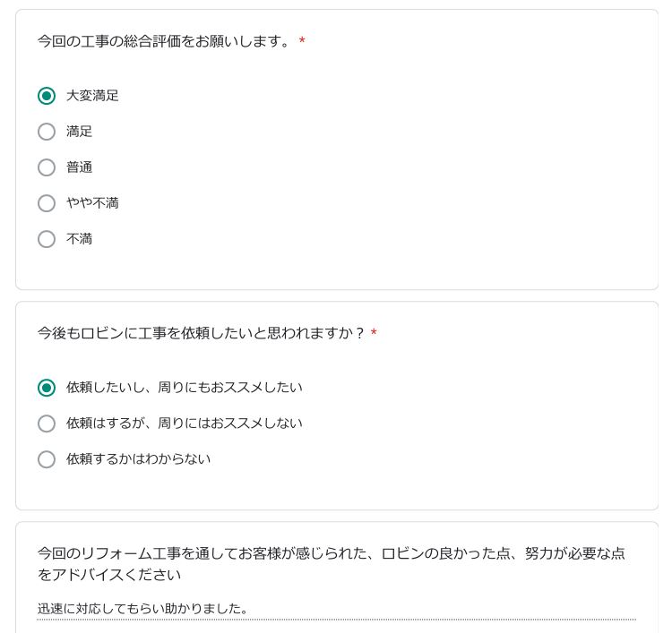Image resolution: width=672 pixels, height=633 pixels.
Task: Click the 依頼はするが、周りにはおススメしない label text
Action: (x=185, y=423)
